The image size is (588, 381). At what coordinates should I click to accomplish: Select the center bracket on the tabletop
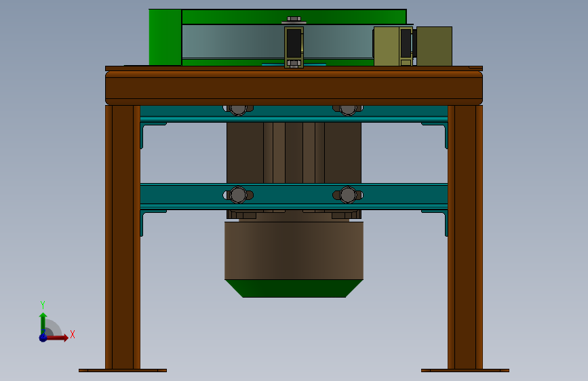294,47
